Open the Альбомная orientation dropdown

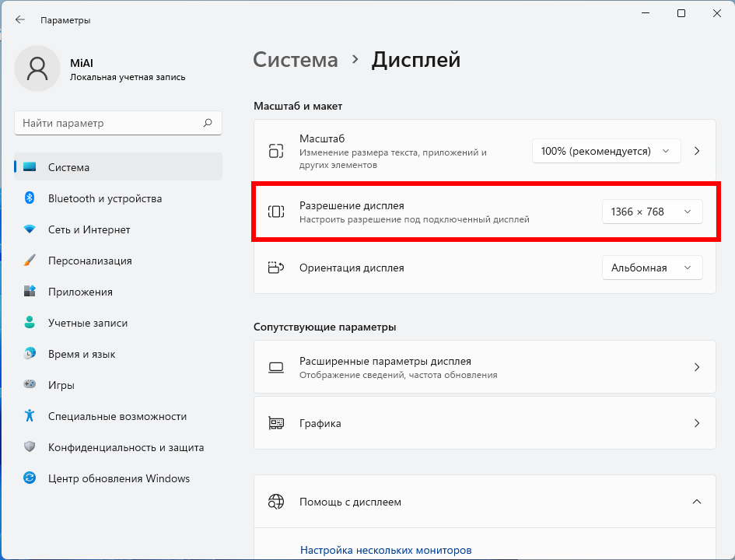(x=652, y=268)
